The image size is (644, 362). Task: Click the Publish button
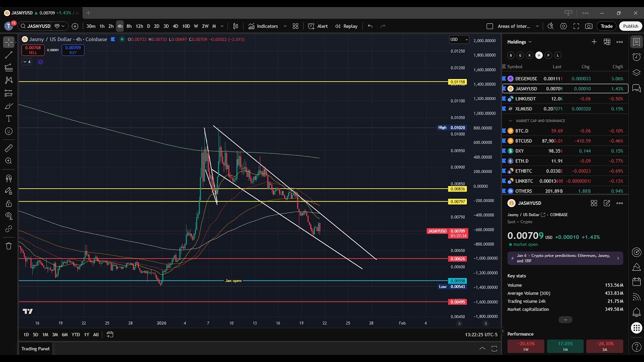[630, 26]
